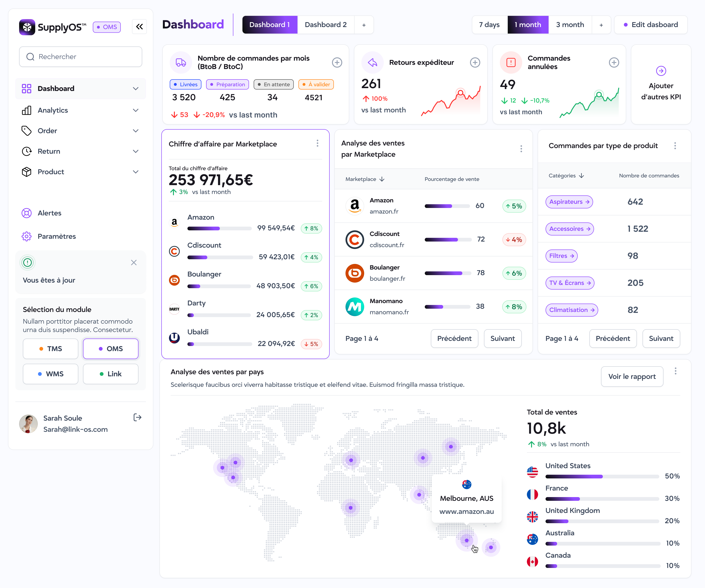Viewport: 705px width, 588px height.
Task: Open three-dot menu on Chiffre d'affaire card
Action: [317, 144]
